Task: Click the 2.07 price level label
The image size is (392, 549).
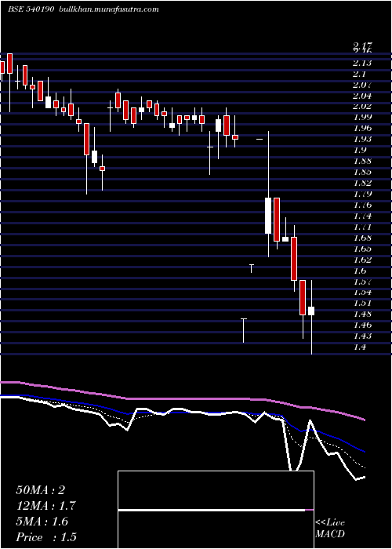Action: [362, 85]
